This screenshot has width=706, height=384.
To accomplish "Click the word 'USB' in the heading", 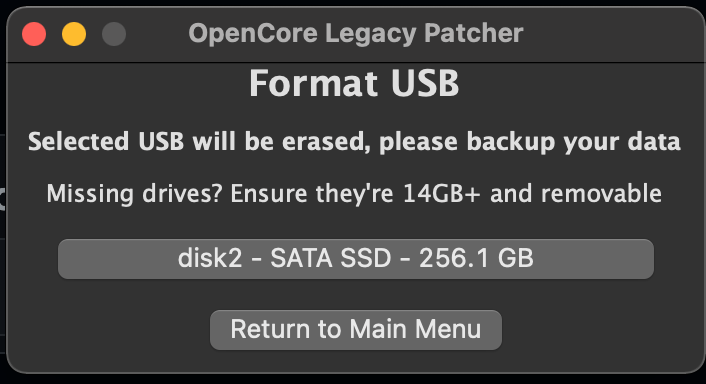I will [425, 83].
